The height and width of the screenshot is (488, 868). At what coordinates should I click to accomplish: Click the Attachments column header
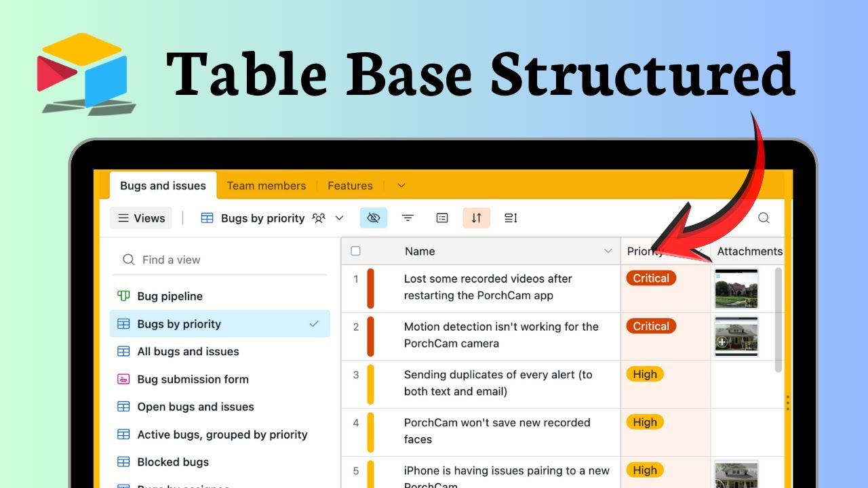pyautogui.click(x=749, y=251)
